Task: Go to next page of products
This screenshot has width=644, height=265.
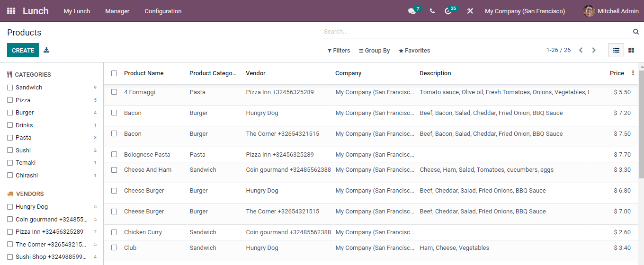Action: [x=594, y=50]
